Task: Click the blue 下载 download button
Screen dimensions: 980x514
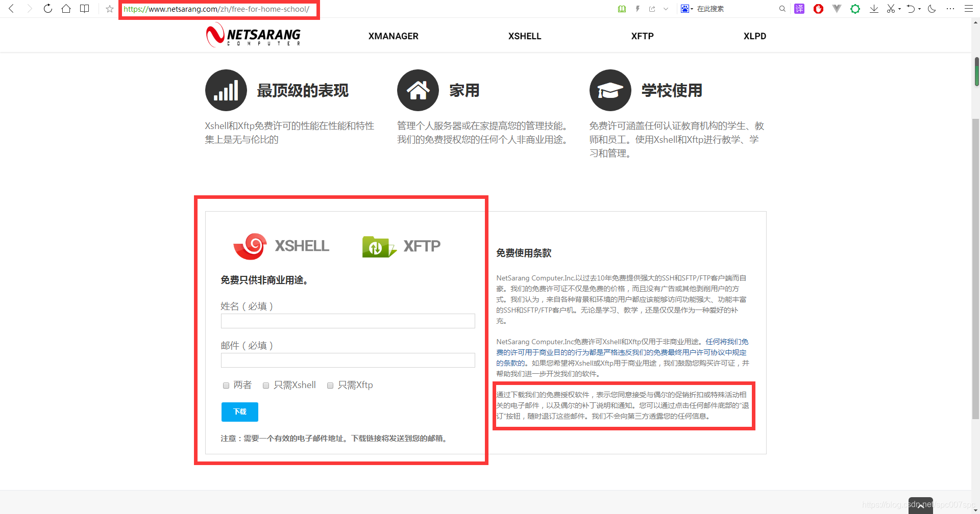Action: pyautogui.click(x=239, y=412)
